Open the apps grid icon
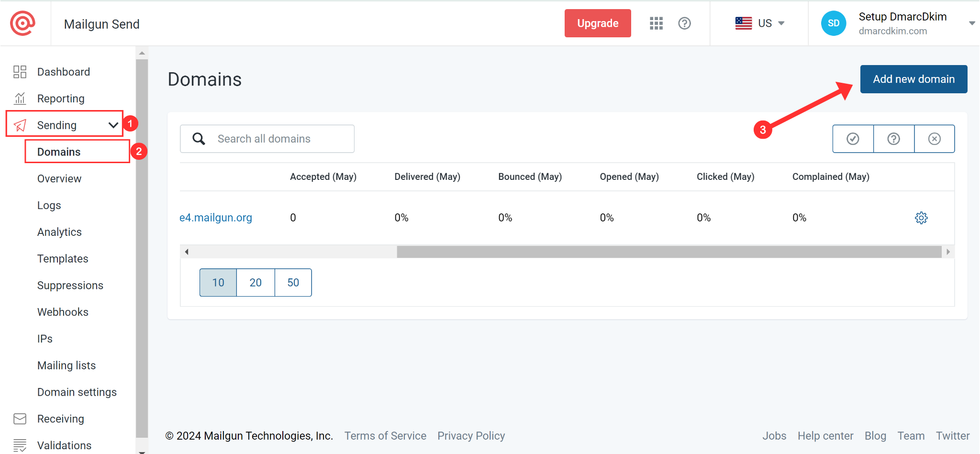Viewport: 980px width, 454px height. (656, 23)
